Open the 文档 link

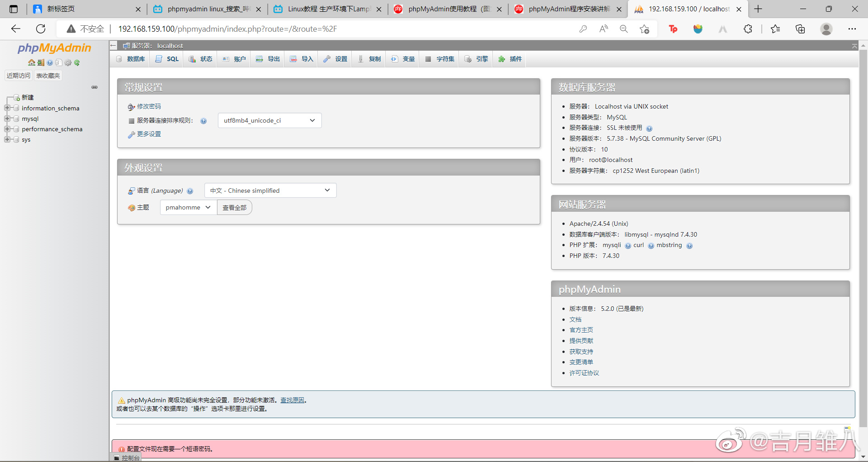pyautogui.click(x=576, y=319)
